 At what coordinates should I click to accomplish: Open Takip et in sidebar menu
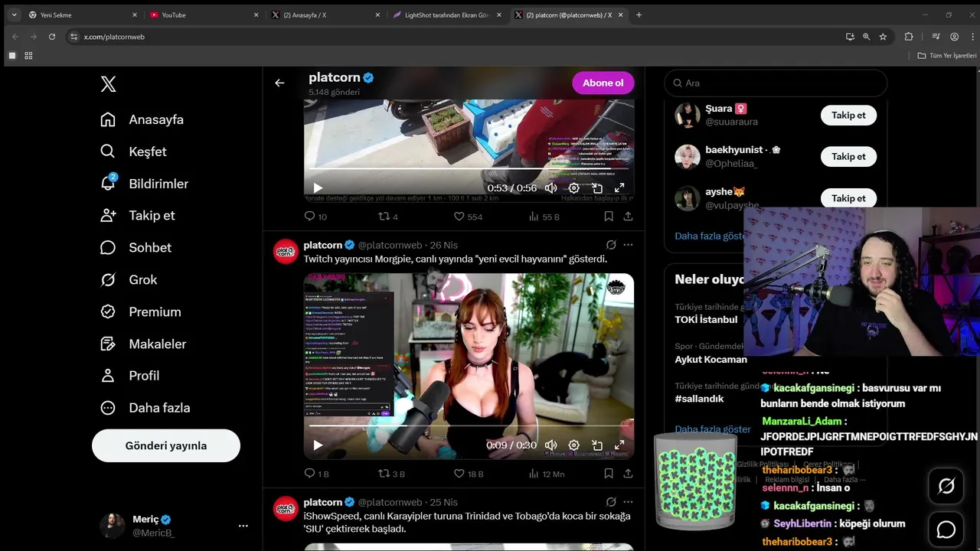click(x=138, y=216)
